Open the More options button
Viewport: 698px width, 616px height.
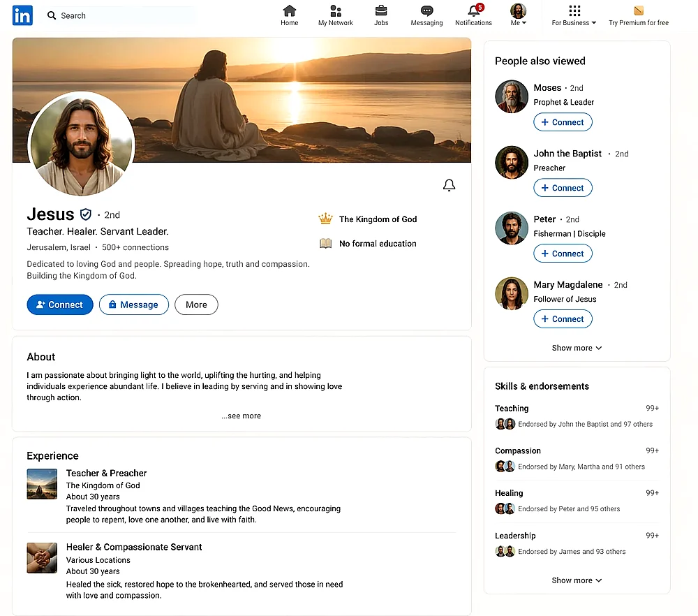196,305
